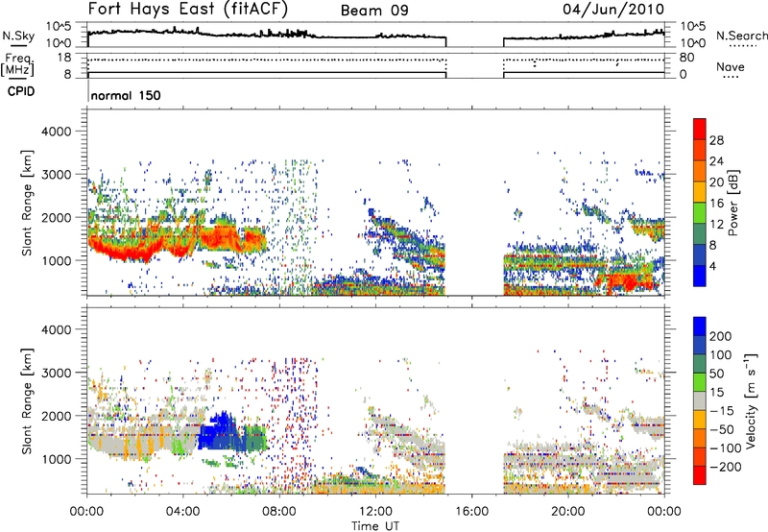This screenshot has width=768, height=532.
Task: Click the '4' label on Power color bar
Action: [713, 267]
